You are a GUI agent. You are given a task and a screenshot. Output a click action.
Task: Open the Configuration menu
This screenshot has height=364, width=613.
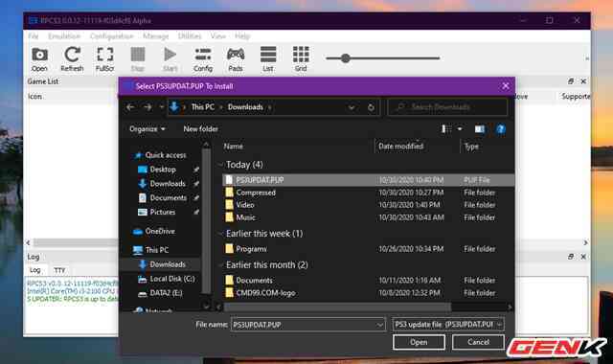[x=111, y=36]
